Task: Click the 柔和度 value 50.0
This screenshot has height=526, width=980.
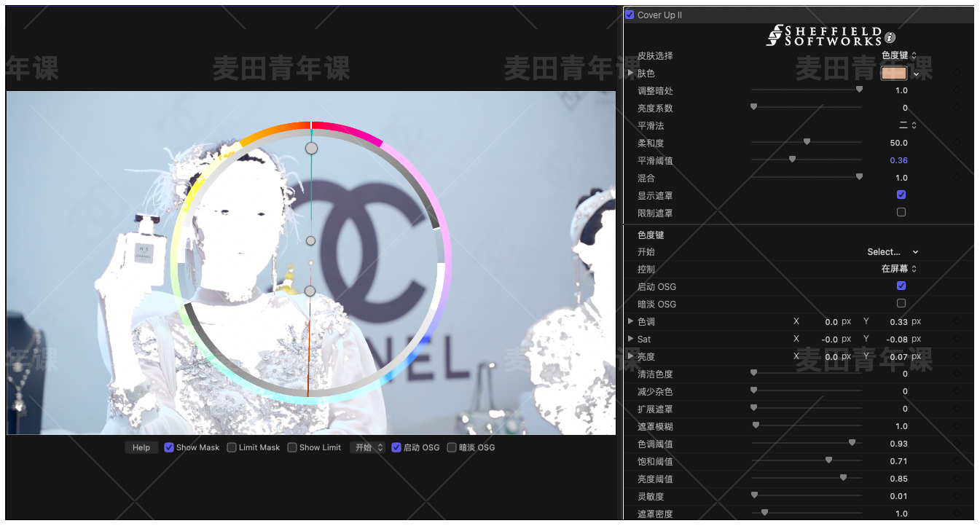Action: click(898, 143)
